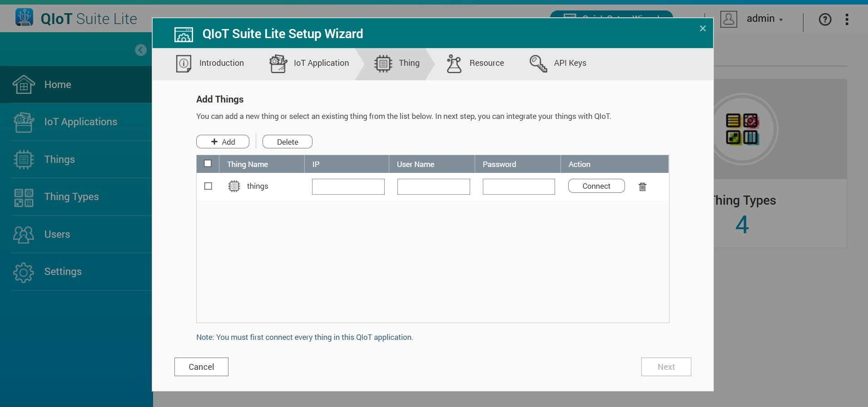Toggle the select-all checkbox in table header
This screenshot has width=868, height=407.
[208, 164]
